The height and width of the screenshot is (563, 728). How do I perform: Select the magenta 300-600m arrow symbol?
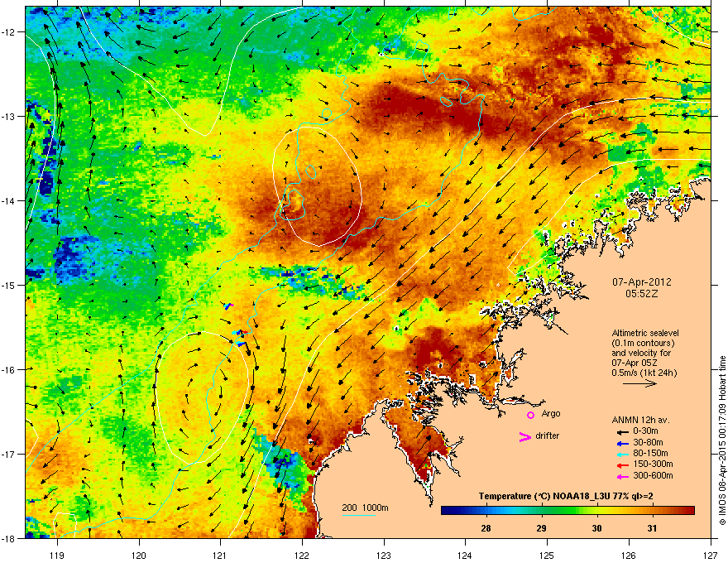(x=622, y=476)
